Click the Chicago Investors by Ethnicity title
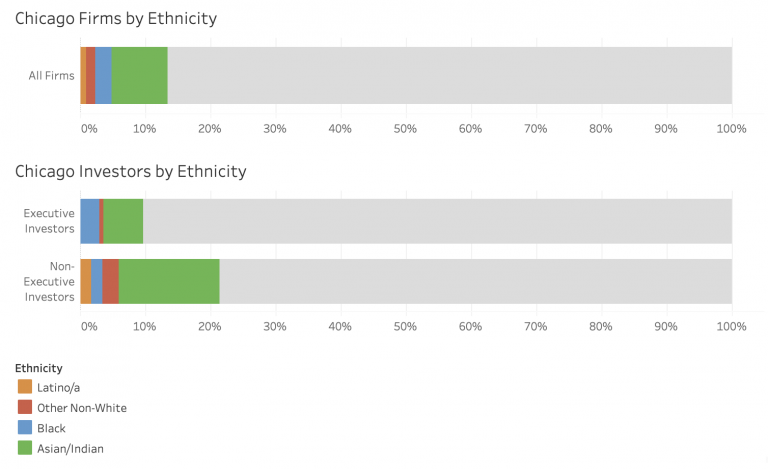 pos(131,172)
